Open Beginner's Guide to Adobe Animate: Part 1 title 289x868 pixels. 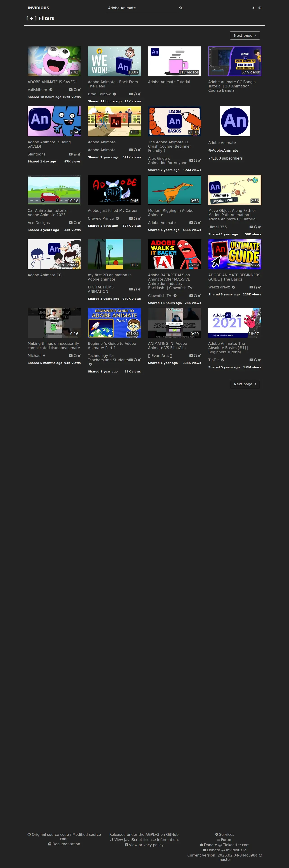(x=112, y=346)
